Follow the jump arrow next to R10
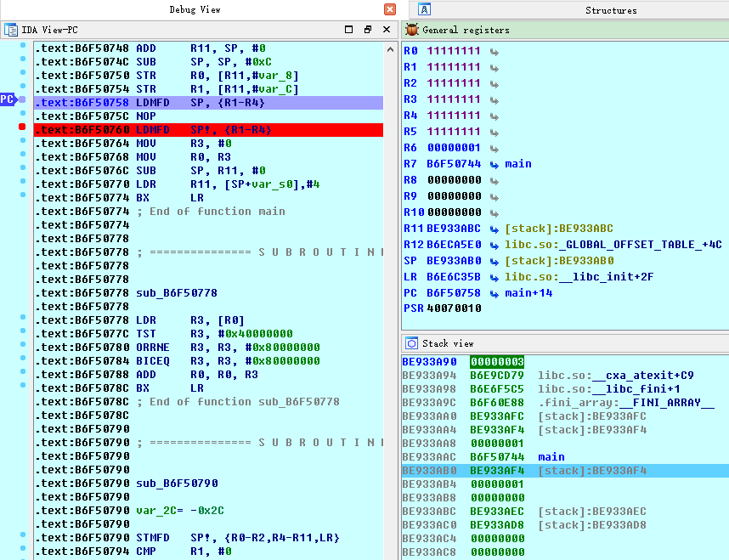 tap(494, 213)
